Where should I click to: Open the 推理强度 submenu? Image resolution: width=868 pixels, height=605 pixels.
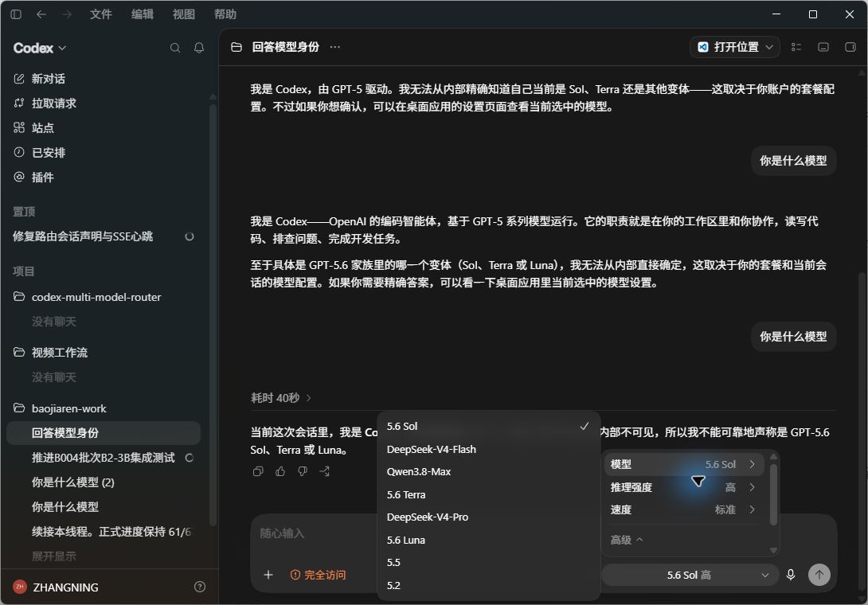684,487
